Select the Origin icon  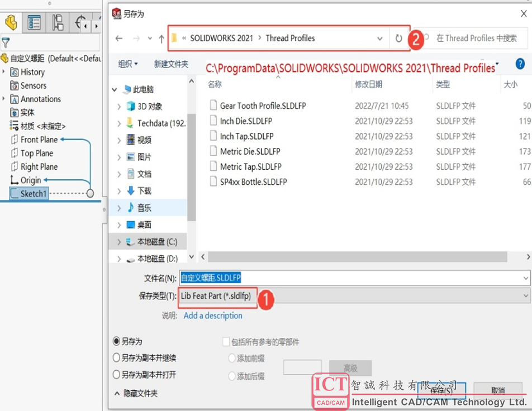[14, 180]
